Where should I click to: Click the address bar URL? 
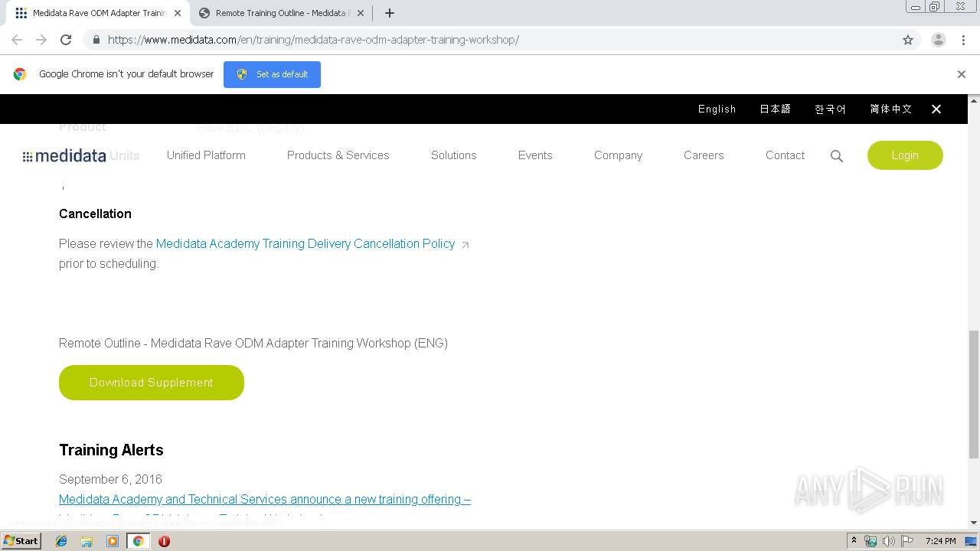pos(313,40)
